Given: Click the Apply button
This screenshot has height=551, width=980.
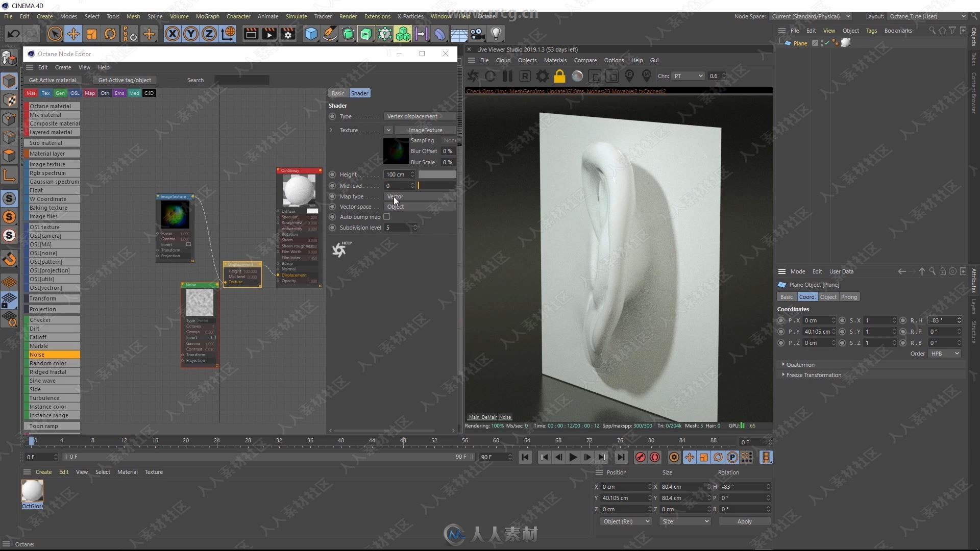Looking at the screenshot, I should point(744,521).
